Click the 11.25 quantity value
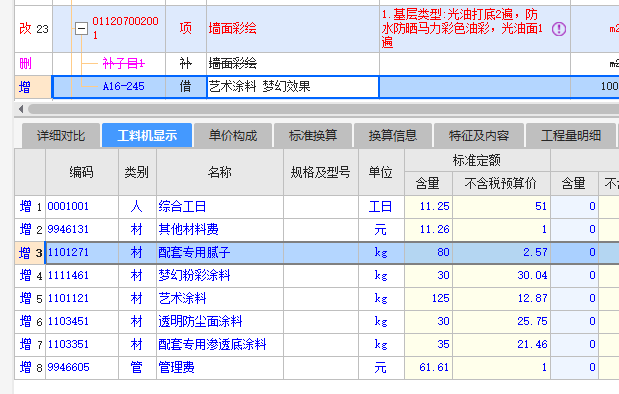Viewport: 619px width, 394px height. tap(434, 206)
